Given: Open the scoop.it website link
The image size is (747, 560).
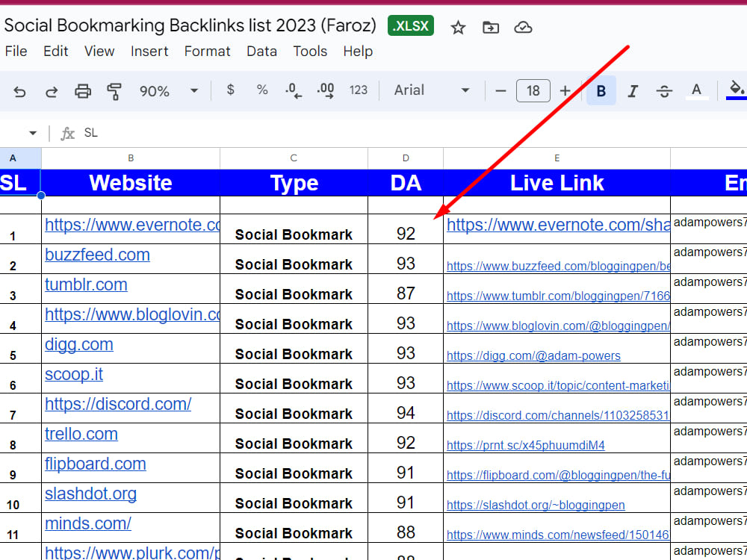Looking at the screenshot, I should coord(74,374).
